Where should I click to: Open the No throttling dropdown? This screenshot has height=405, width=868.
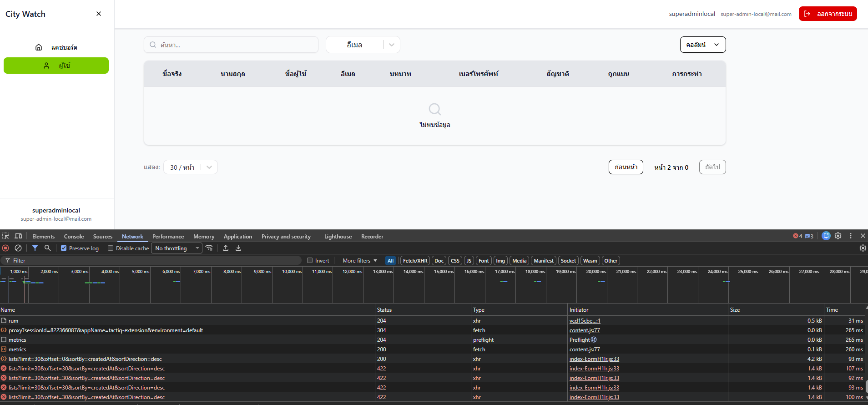(177, 248)
